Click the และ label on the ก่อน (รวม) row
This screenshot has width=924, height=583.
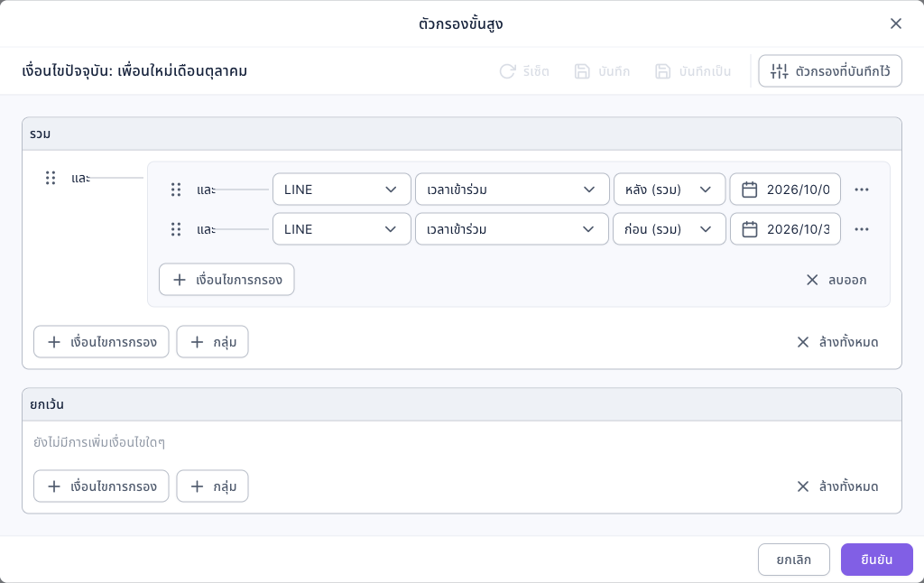[x=207, y=229]
